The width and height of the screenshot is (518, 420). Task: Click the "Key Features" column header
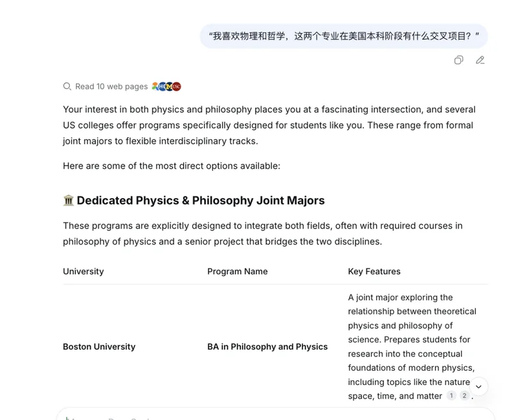374,272
